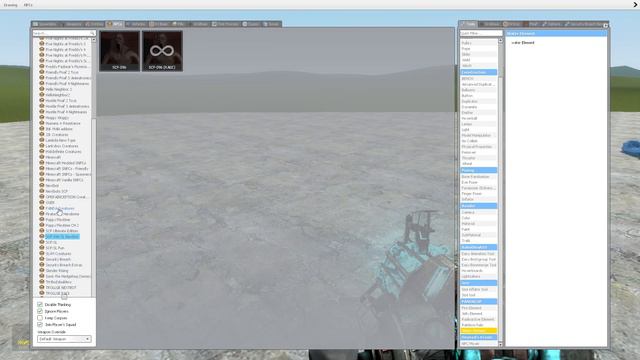Collapse the Render tool category header
640x360 pixels.
point(478,206)
